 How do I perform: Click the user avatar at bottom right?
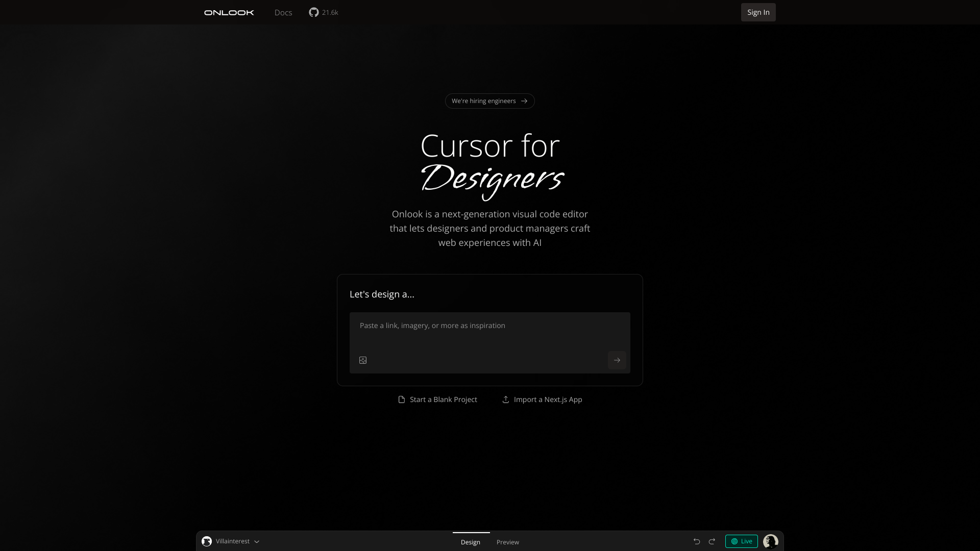[770, 541]
